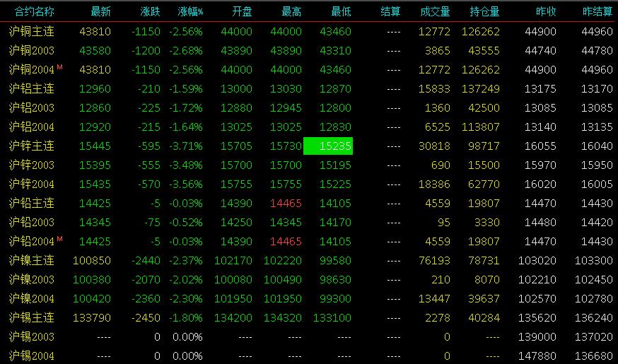Click the 成交量 column header
This screenshot has width=618, height=364.
pyautogui.click(x=435, y=12)
